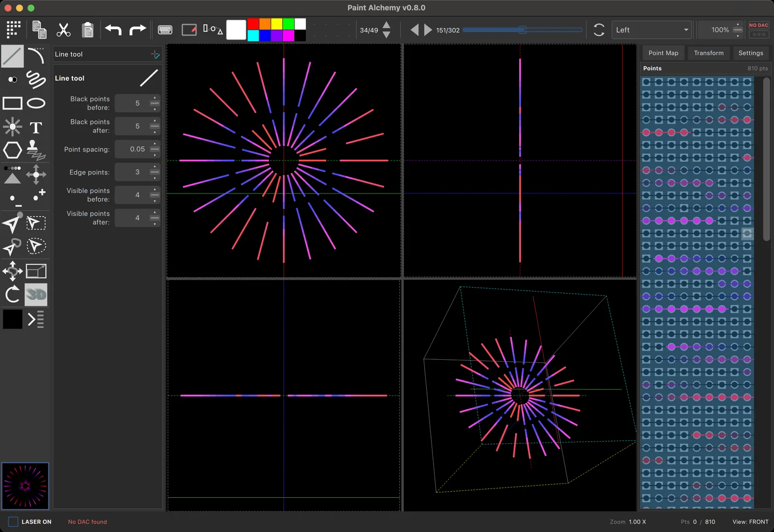Click the Points list scrollbar
The width and height of the screenshot is (774, 532).
tap(766, 160)
